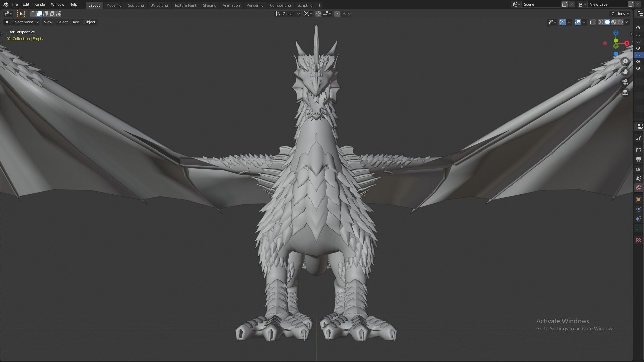Switch to Wireframe viewport shading
The width and height of the screenshot is (644, 362).
coord(601,22)
